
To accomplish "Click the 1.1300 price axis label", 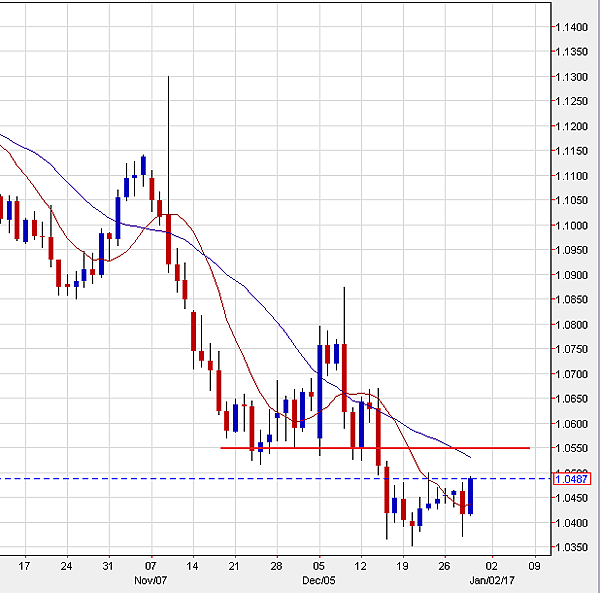I will pyautogui.click(x=571, y=77).
